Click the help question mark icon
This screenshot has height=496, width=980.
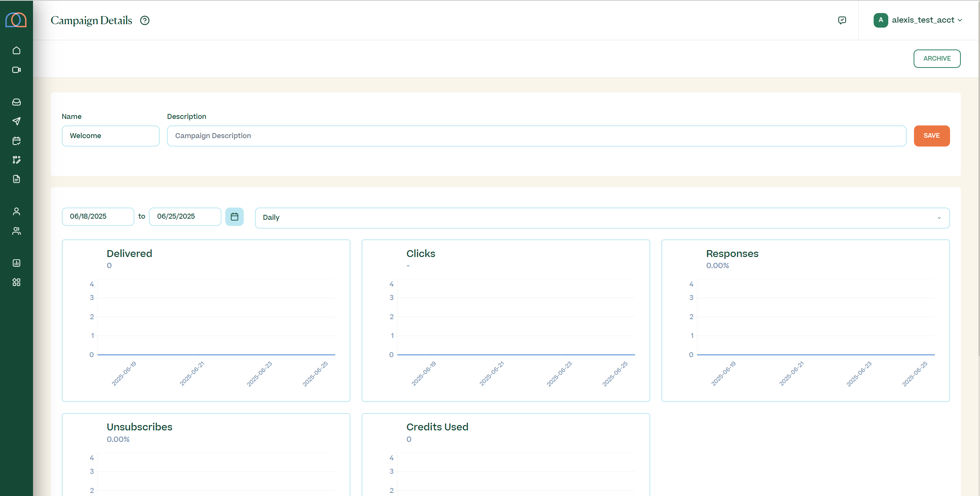(145, 20)
